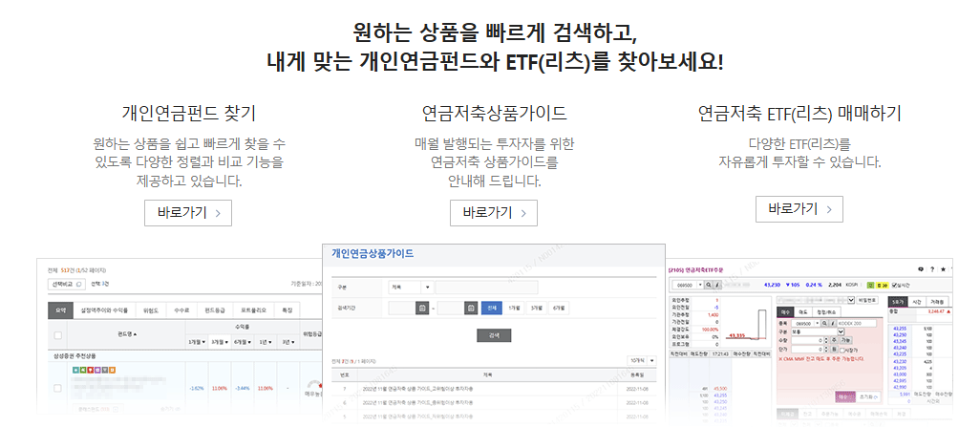Image resolution: width=980 pixels, height=427 pixels.
Task: Click the 11.06% 3개월 return value
Action: coord(220,388)
